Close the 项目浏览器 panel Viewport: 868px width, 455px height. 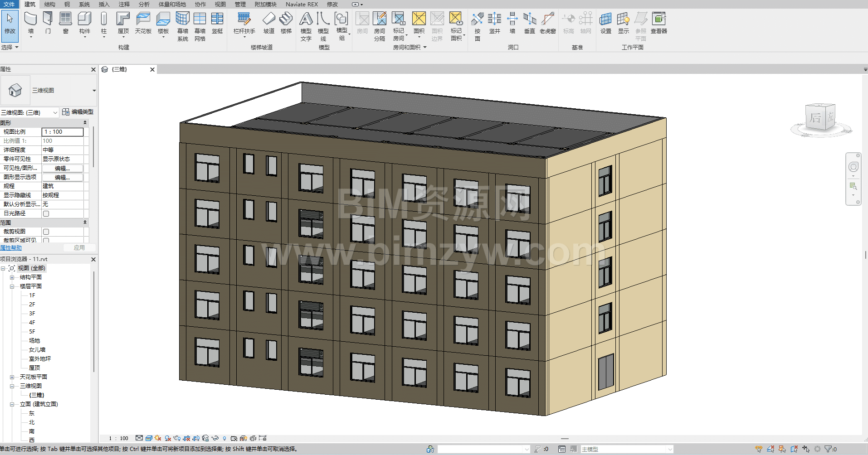click(x=93, y=259)
